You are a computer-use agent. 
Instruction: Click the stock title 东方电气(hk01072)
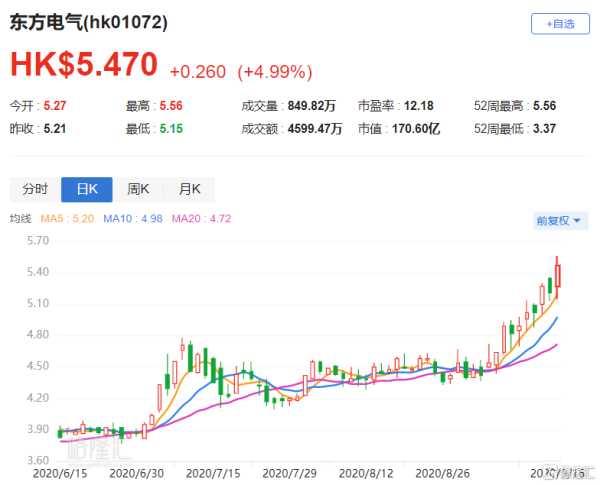[x=88, y=22]
